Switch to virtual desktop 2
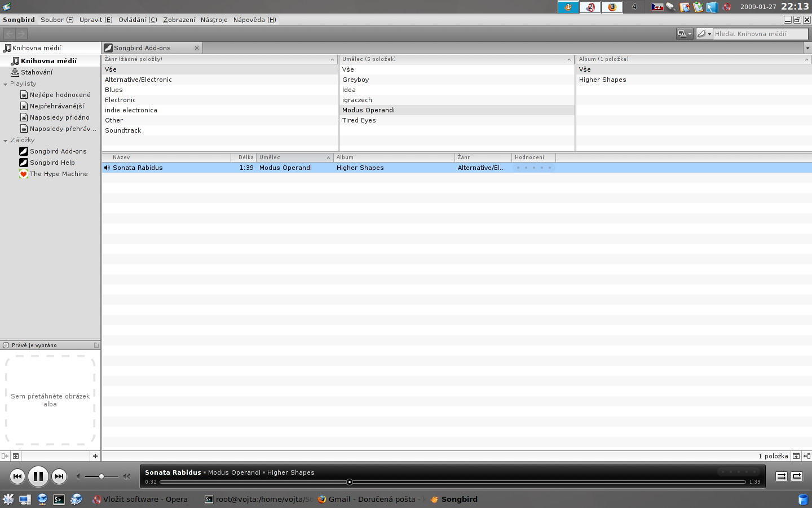812x508 pixels. pyautogui.click(x=590, y=7)
